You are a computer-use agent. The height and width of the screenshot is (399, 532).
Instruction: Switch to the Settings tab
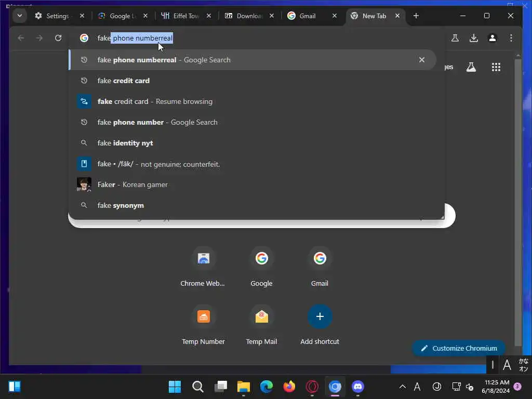[52, 16]
